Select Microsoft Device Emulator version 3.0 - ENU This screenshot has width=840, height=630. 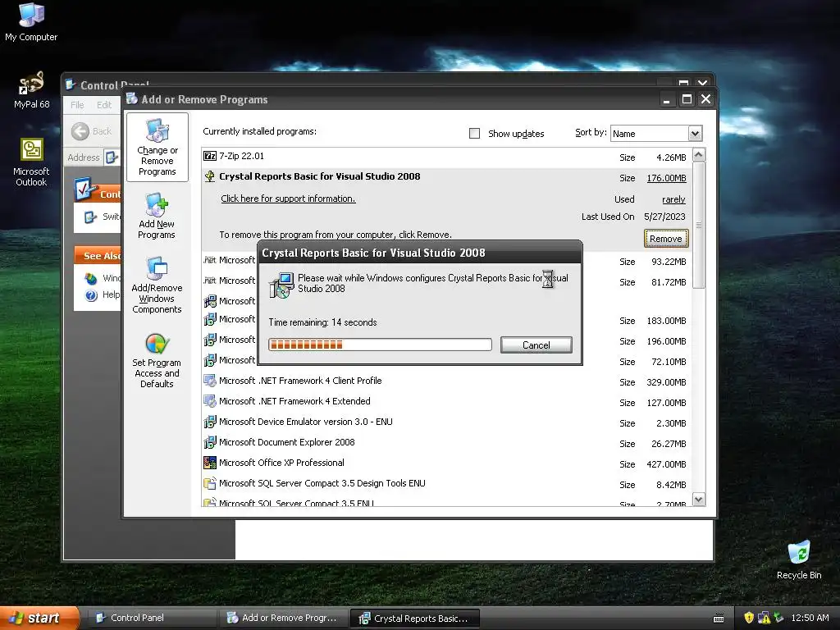click(447, 422)
